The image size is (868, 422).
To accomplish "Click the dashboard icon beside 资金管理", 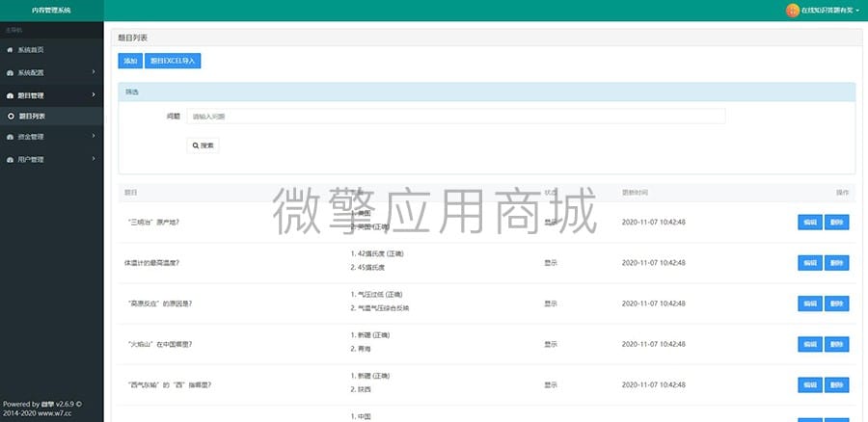I will 10,137.
